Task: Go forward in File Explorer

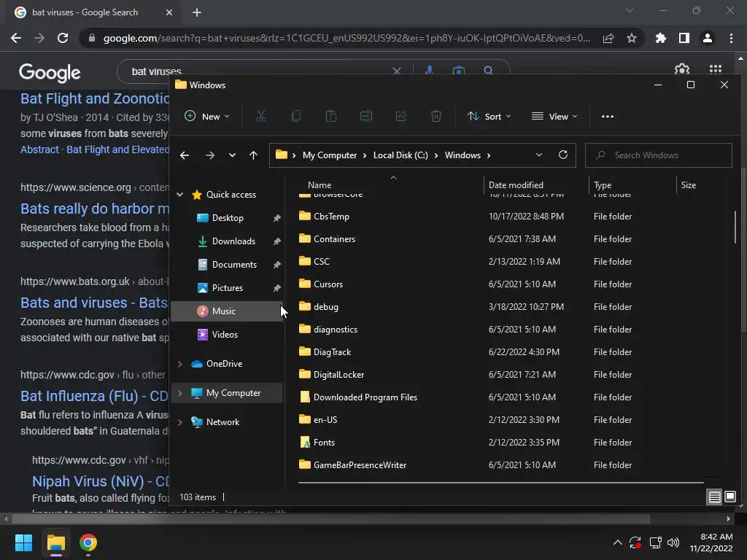Action: [209, 155]
